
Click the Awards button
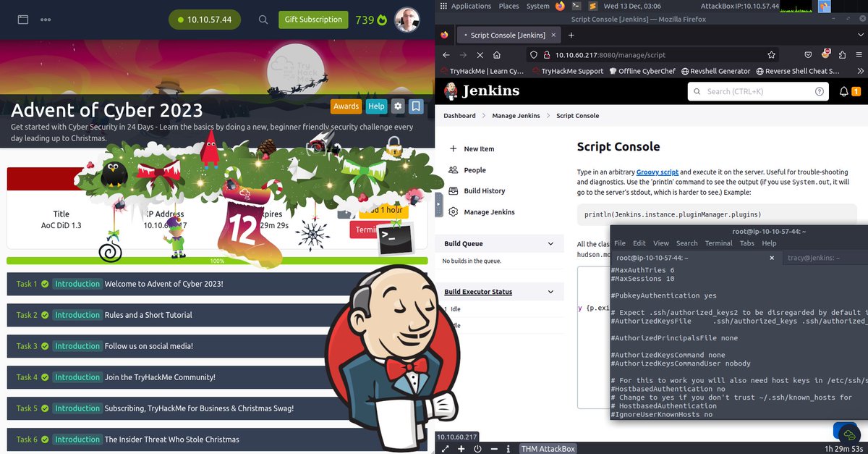coord(346,106)
